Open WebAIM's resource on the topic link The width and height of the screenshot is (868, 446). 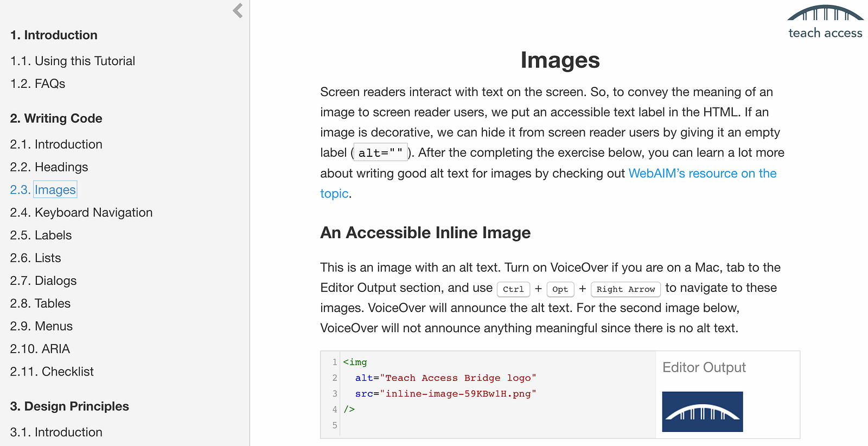(702, 174)
